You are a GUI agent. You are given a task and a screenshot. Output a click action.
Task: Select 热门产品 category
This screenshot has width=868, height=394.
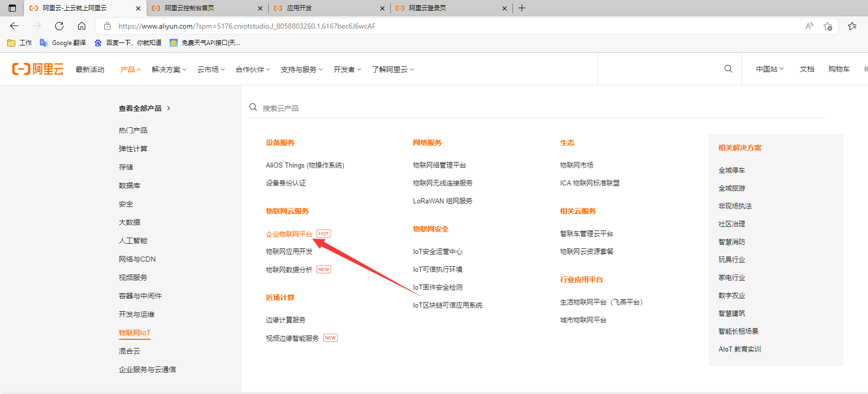133,130
